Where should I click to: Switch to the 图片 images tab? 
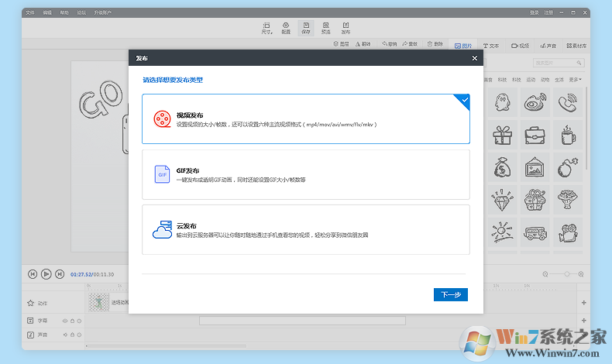[x=463, y=46]
